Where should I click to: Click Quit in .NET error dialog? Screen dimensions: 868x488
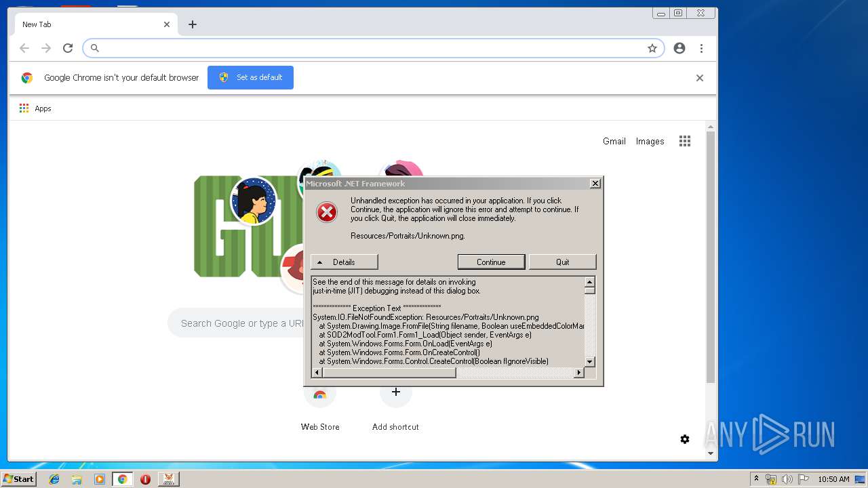(x=562, y=262)
